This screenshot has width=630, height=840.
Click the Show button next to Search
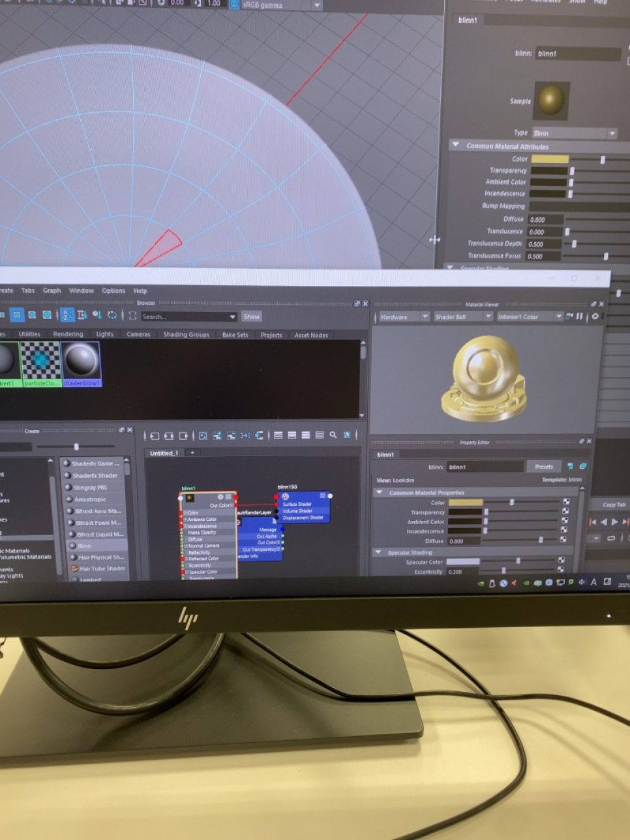click(252, 317)
